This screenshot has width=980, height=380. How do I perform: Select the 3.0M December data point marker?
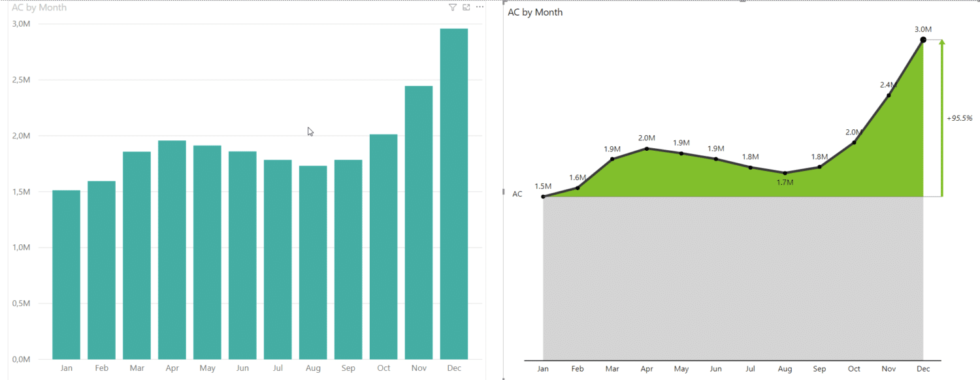point(923,40)
